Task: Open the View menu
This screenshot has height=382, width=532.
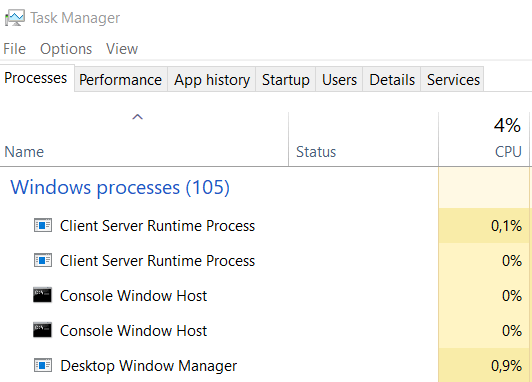Action: point(122,49)
